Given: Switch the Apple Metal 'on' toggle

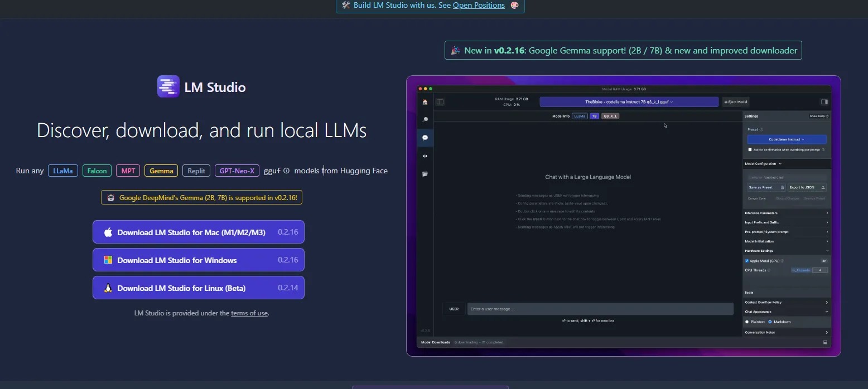Looking at the screenshot, I should 824,261.
